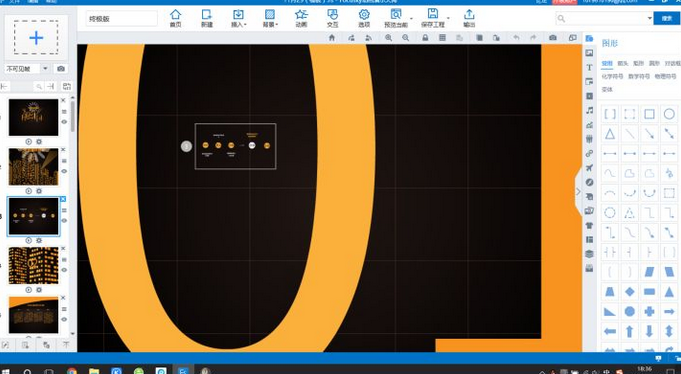Expand the 插入 (Insert) dropdown menu
Viewport: 681px width, 374px height.
238,18
